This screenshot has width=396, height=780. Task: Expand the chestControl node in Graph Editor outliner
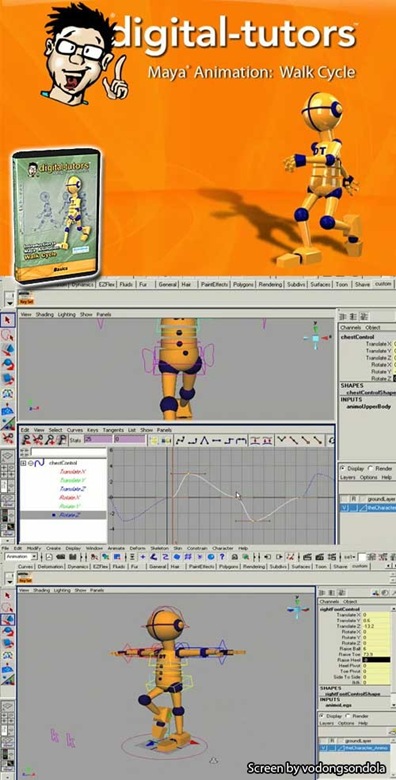point(23,463)
